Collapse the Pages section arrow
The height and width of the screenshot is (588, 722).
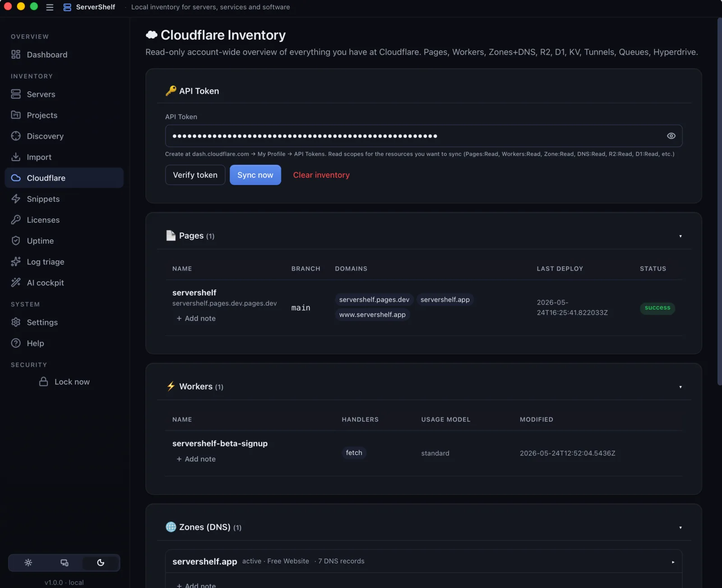coord(680,236)
